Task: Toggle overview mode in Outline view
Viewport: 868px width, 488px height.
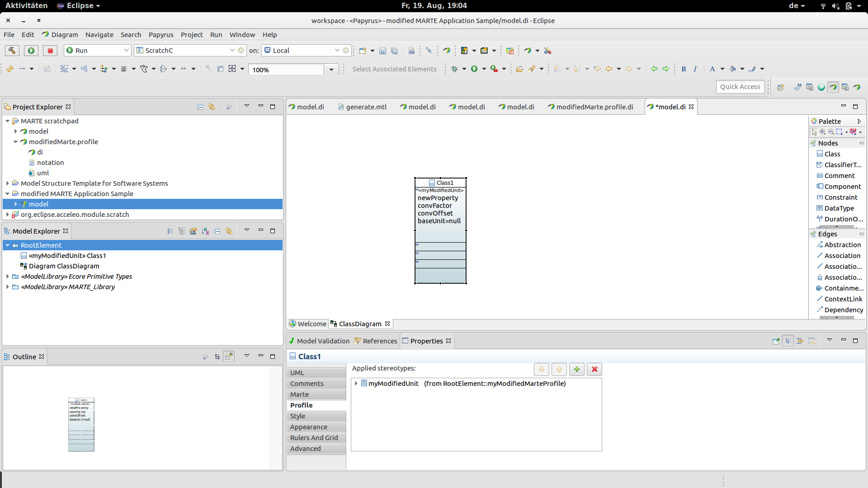Action: tap(229, 357)
